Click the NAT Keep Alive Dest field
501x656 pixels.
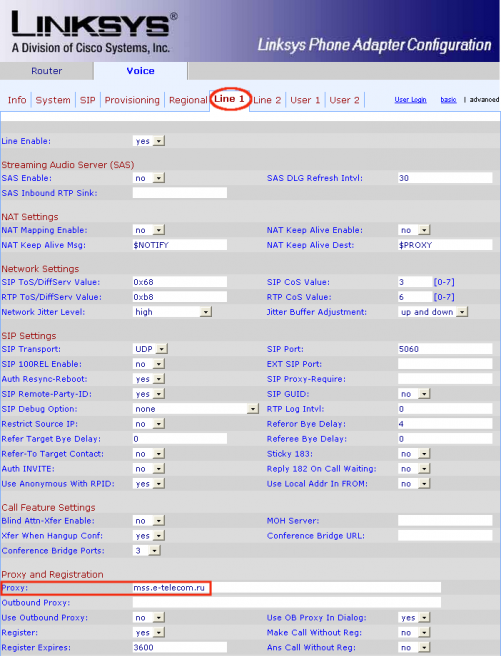[x=445, y=245]
